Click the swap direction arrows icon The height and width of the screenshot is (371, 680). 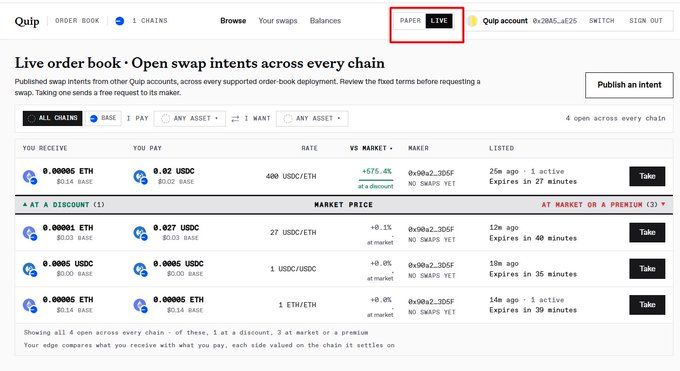[235, 118]
